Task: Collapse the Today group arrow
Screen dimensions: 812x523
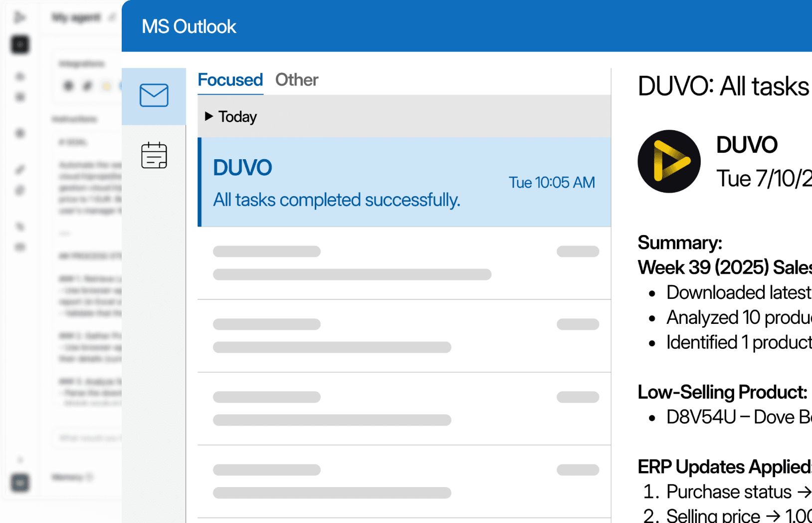Action: [209, 116]
